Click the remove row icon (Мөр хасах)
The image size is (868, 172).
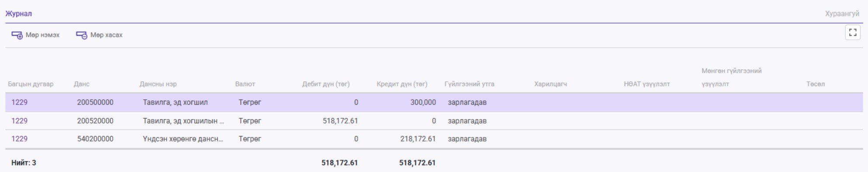82,35
